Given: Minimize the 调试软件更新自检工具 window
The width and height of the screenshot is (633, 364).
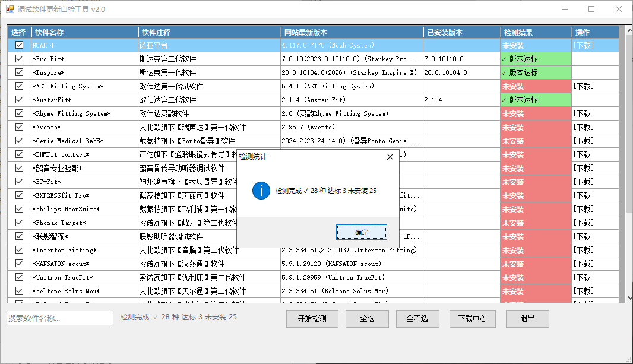Looking at the screenshot, I should coord(565,9).
